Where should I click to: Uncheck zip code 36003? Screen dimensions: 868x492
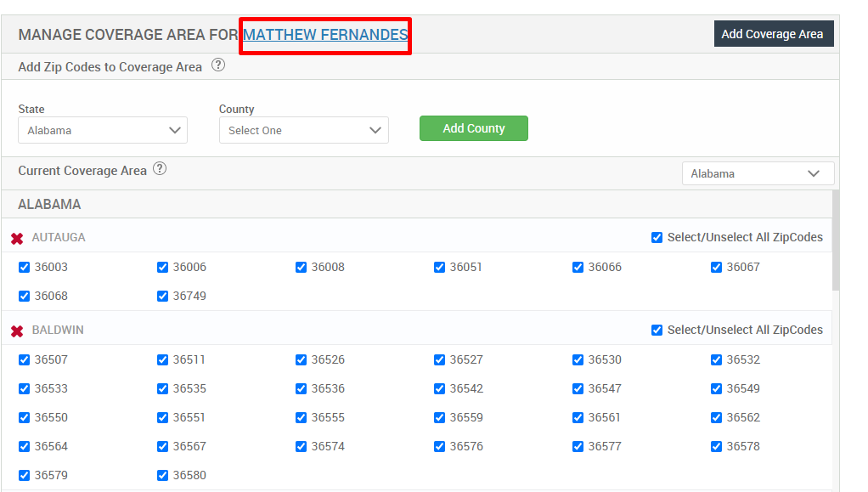click(x=24, y=266)
